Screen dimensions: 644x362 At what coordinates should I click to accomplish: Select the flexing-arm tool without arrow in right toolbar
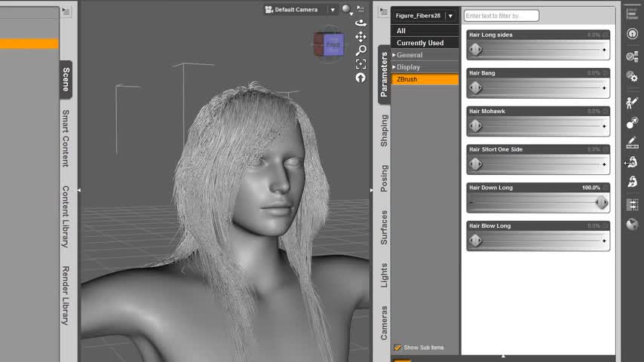point(632,181)
